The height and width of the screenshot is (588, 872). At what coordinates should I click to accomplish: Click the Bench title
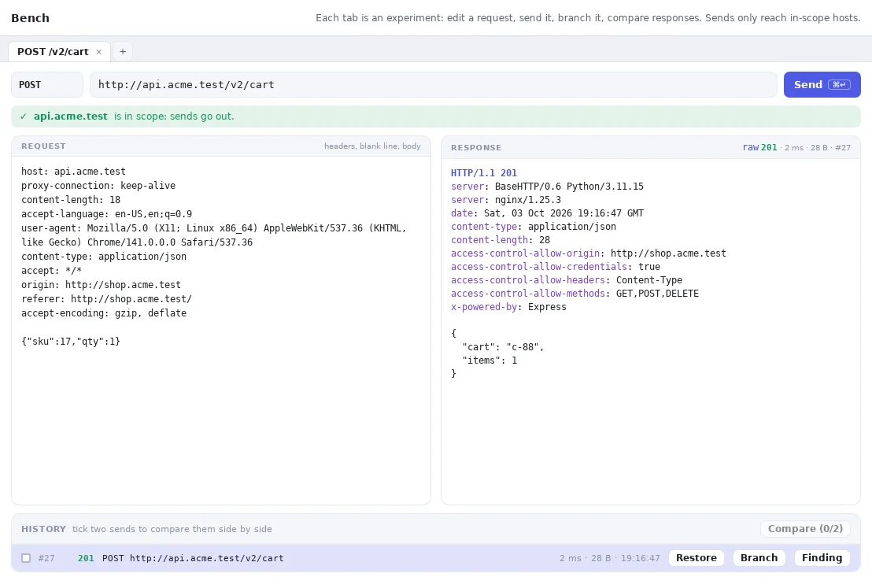pos(30,18)
